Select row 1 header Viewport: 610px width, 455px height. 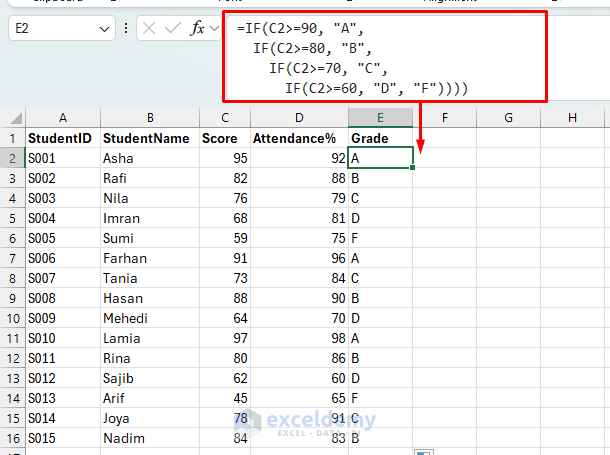pyautogui.click(x=12, y=138)
